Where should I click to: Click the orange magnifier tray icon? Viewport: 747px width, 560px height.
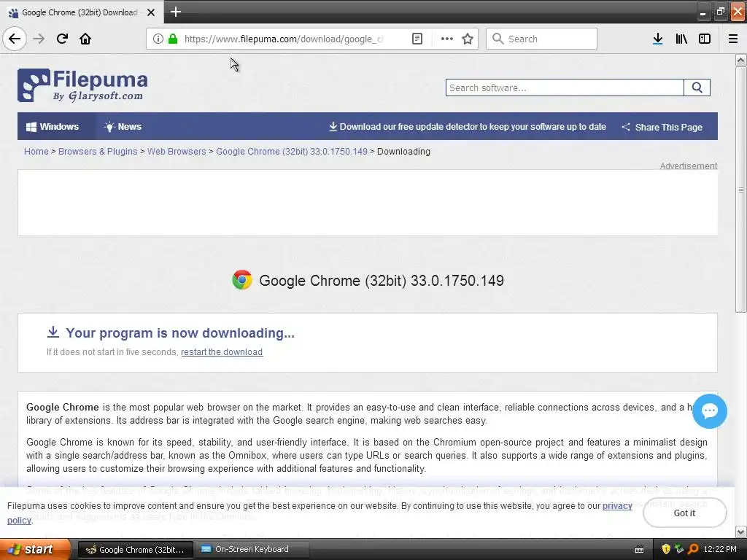693,549
